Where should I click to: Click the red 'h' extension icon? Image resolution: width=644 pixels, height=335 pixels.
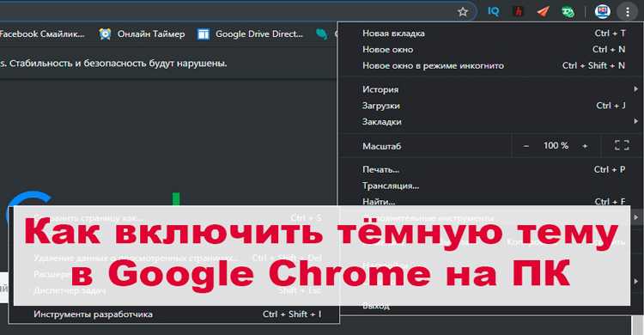[x=519, y=11]
